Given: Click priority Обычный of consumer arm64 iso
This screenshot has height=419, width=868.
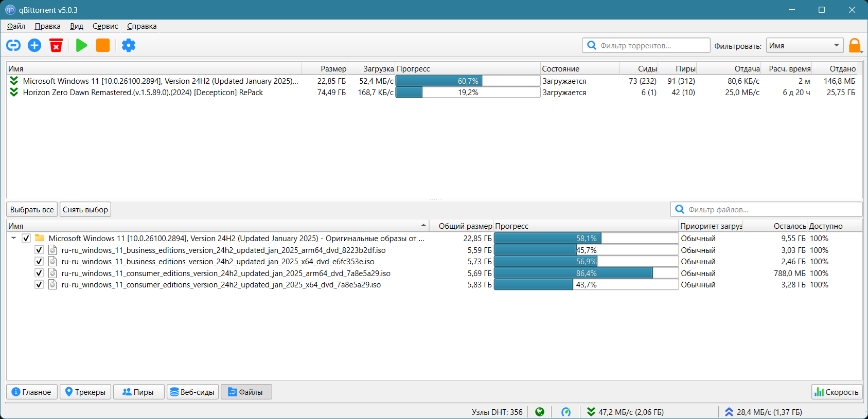Looking at the screenshot, I should [x=698, y=274].
